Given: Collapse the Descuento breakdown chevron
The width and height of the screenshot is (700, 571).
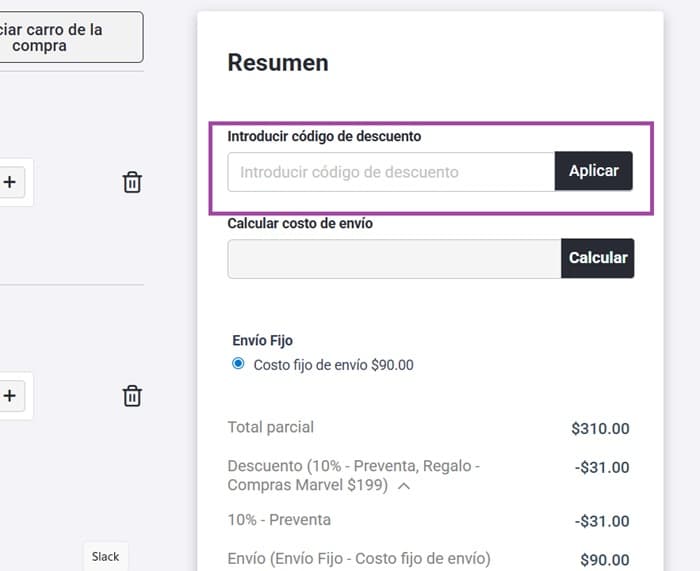Looking at the screenshot, I should click(404, 486).
